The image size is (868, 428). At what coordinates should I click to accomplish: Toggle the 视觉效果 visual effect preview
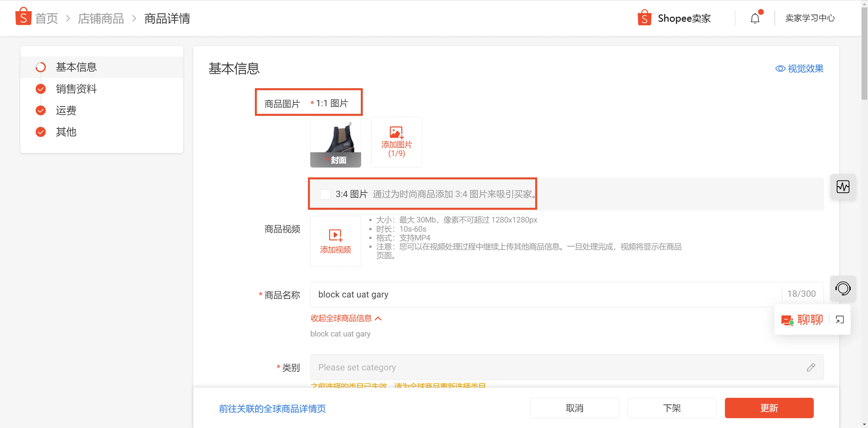point(799,68)
